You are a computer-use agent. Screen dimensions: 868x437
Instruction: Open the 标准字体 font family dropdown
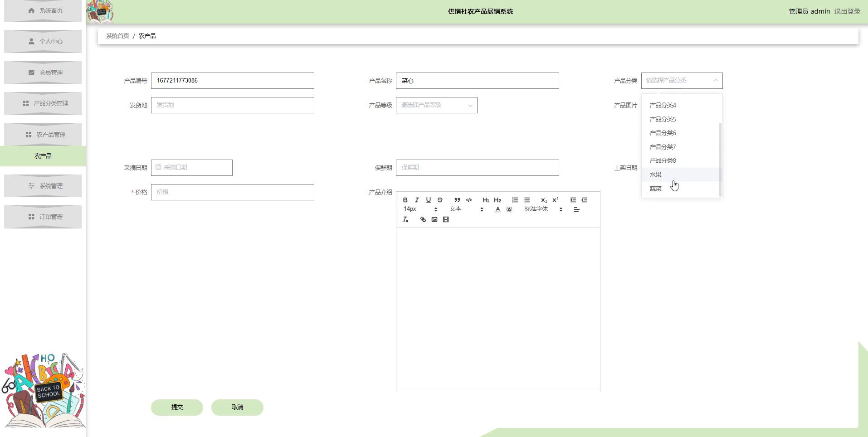click(543, 209)
